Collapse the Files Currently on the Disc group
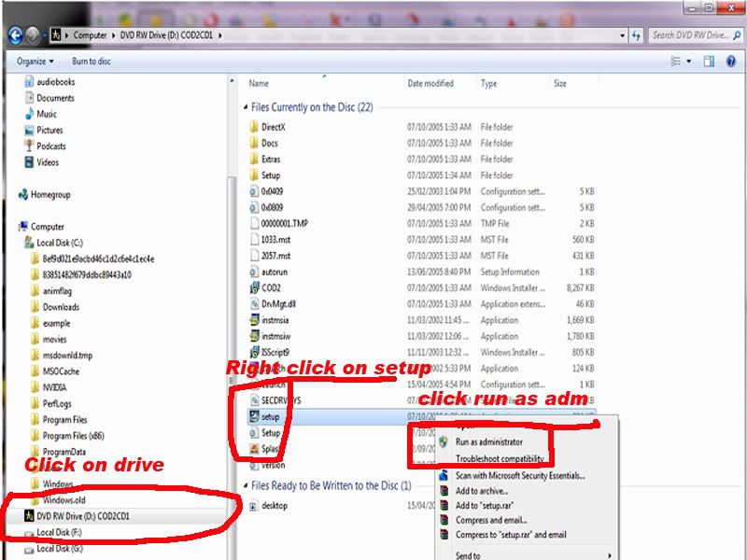747x560 pixels. pyautogui.click(x=247, y=107)
